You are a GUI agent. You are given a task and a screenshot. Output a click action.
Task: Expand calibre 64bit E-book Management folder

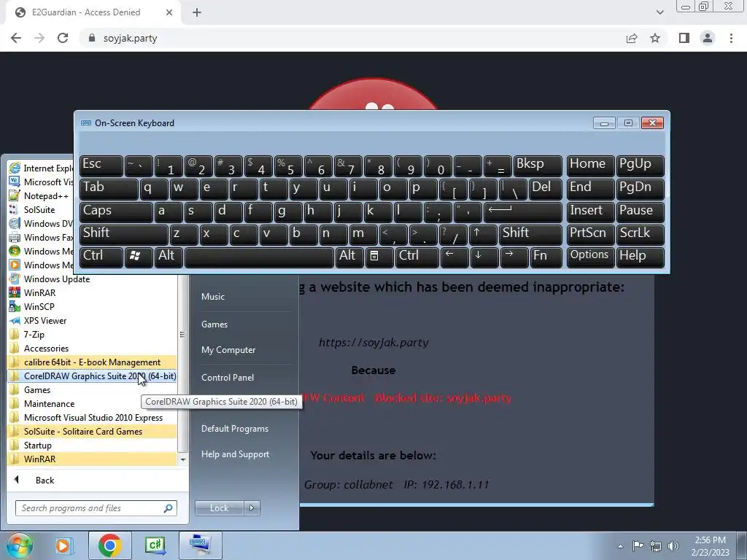coord(92,362)
